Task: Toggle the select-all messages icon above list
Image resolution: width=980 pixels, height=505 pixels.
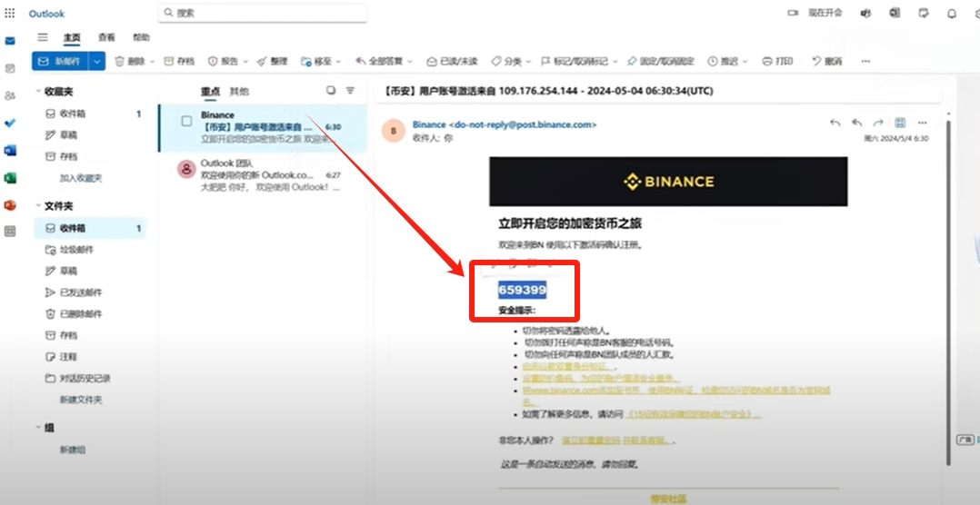Action: pos(331,91)
